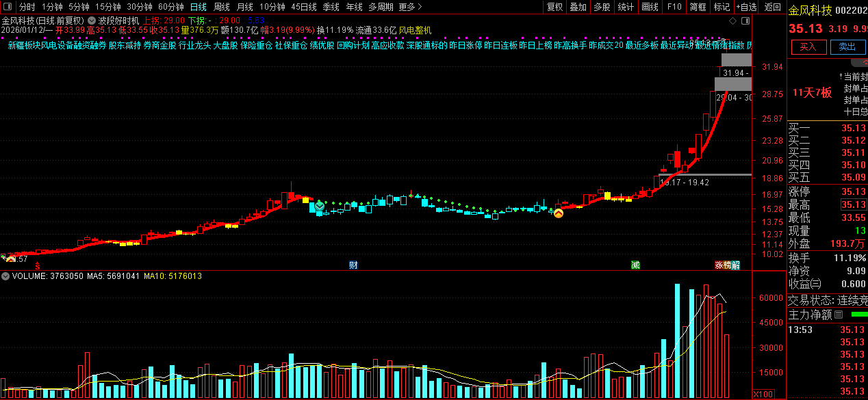Toggle 简框 simple frame mode

(698, 7)
